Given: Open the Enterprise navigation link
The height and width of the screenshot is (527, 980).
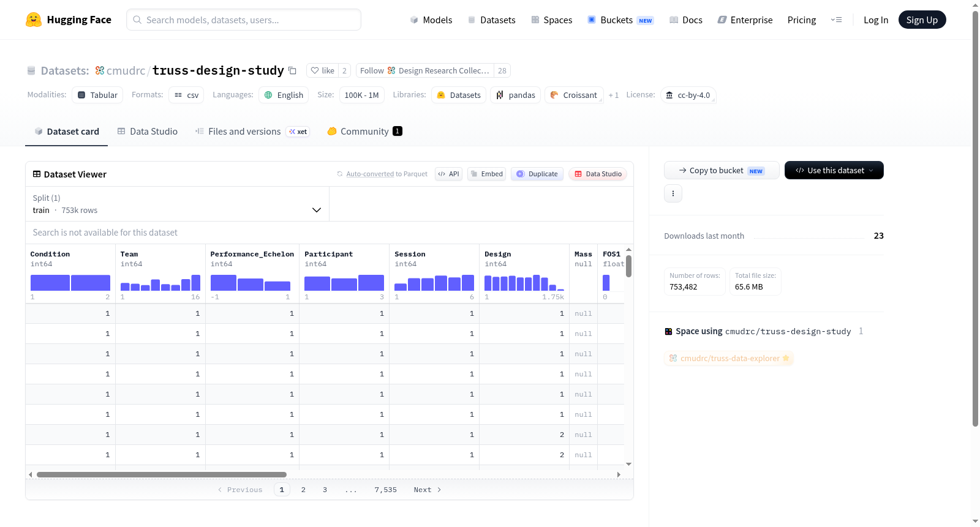Looking at the screenshot, I should point(745,20).
